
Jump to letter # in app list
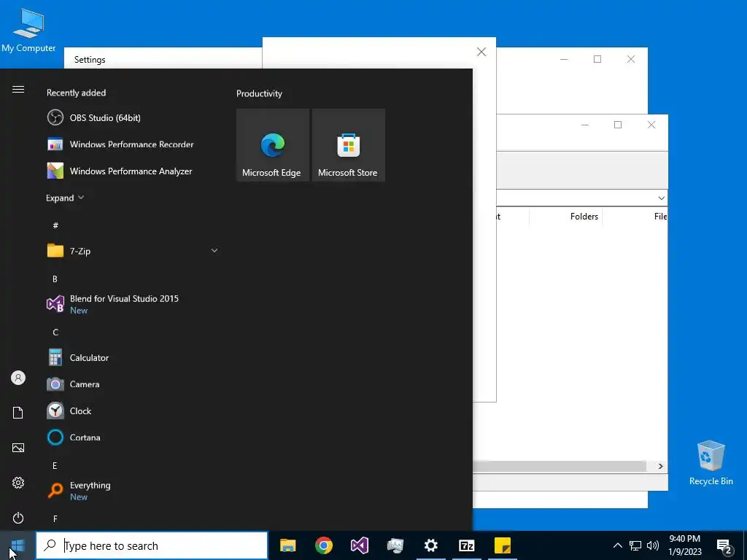[55, 225]
